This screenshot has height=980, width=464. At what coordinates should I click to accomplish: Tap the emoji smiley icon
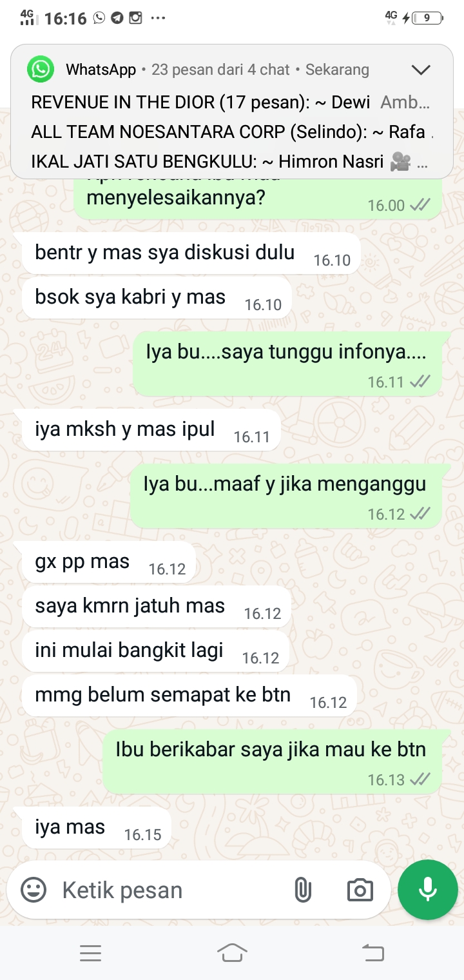tap(34, 890)
